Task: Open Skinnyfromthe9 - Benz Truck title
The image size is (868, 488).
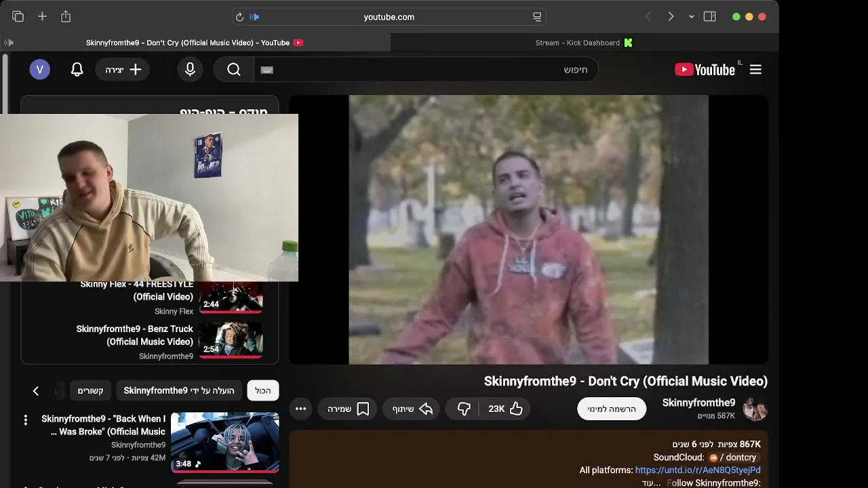Action: click(135, 335)
